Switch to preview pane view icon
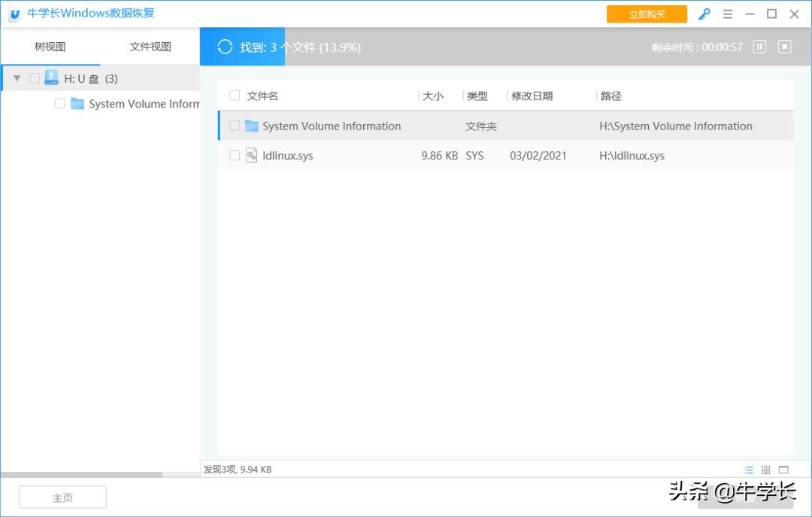 783,470
